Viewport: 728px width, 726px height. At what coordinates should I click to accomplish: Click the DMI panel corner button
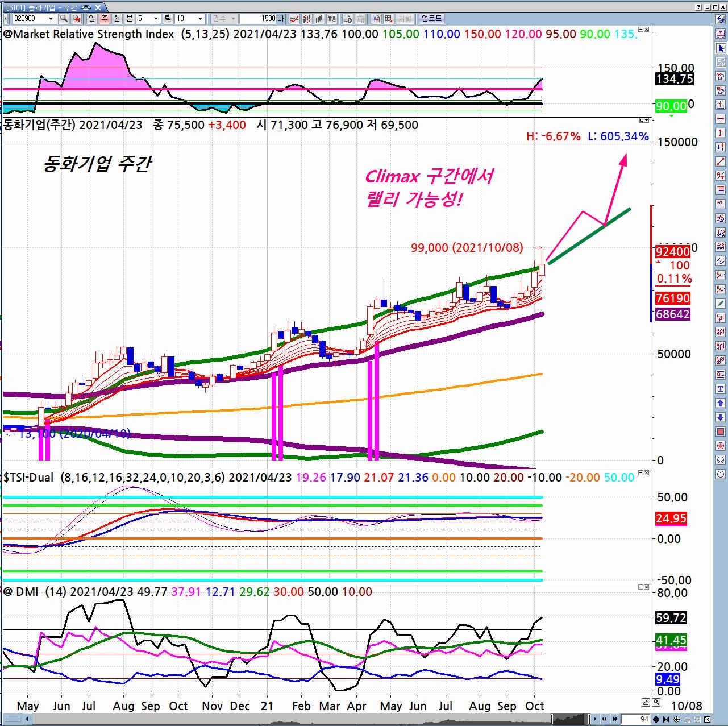click(644, 587)
